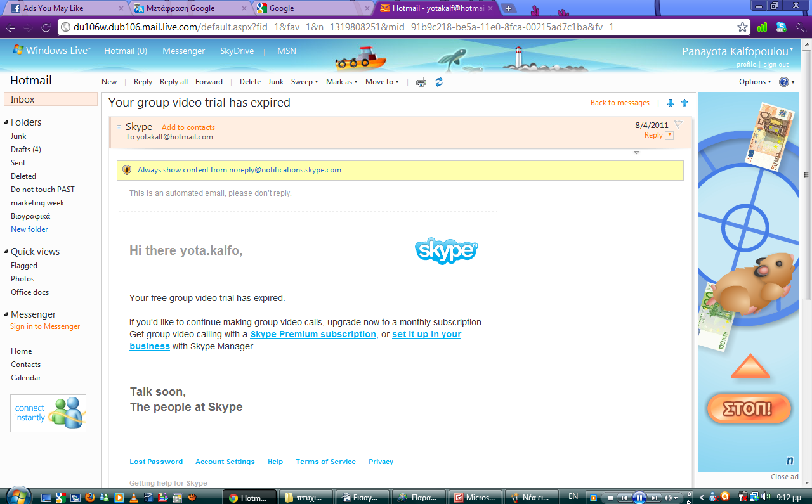Collapse the Quick views section
812x504 pixels.
[x=6, y=252]
